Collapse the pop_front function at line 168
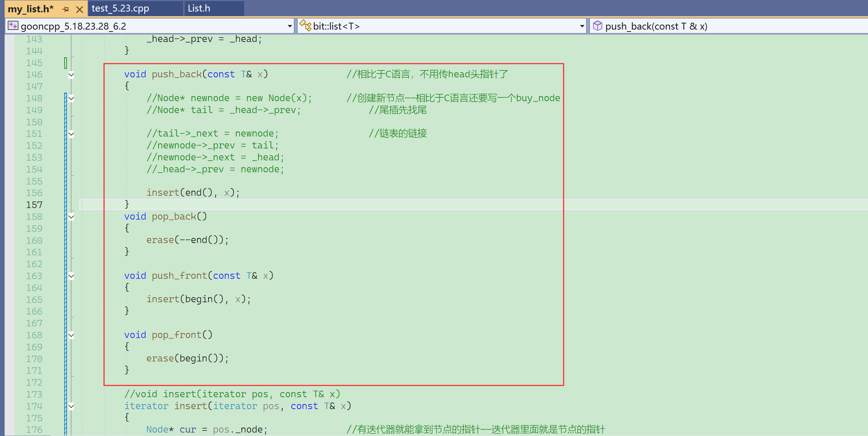This screenshot has width=868, height=436. click(71, 335)
